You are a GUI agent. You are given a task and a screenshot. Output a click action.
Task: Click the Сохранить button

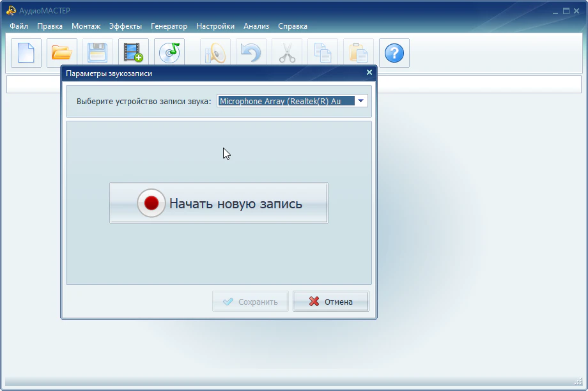coord(251,302)
